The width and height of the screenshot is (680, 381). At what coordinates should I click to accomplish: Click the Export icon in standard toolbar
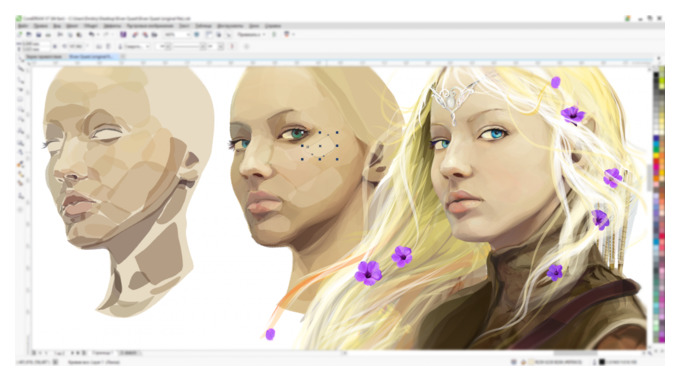(x=145, y=34)
